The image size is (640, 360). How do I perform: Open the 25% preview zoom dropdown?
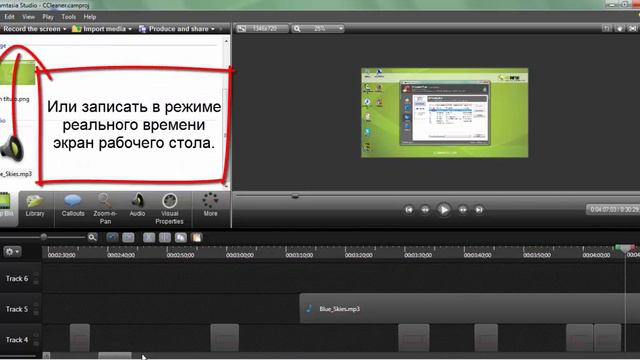coord(318,29)
